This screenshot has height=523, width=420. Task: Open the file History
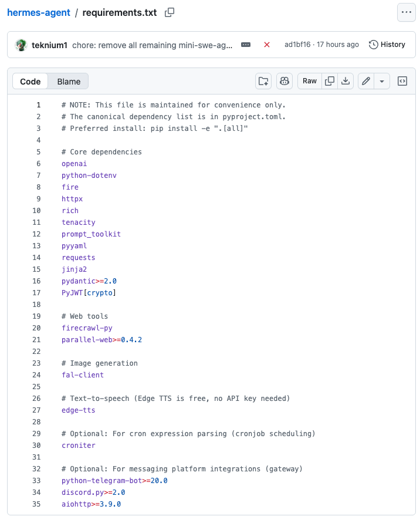click(387, 45)
